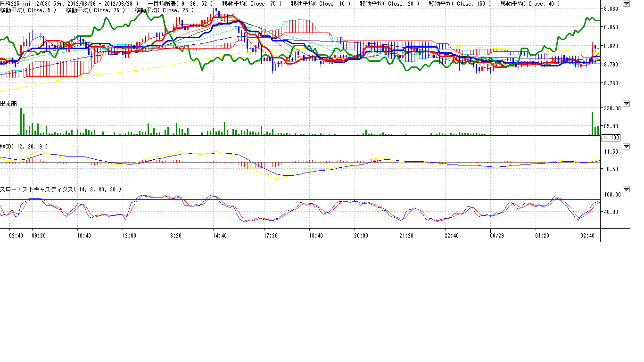644x362 pixels.
Task: Open the main price chart dropdown arrow
Action: 626,4
